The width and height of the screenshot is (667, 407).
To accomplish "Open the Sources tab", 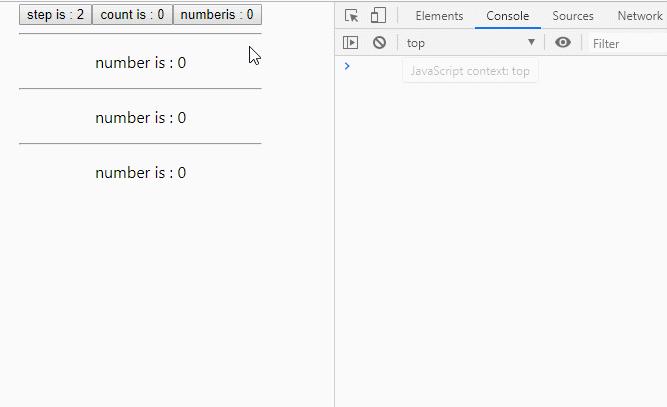I will (573, 16).
